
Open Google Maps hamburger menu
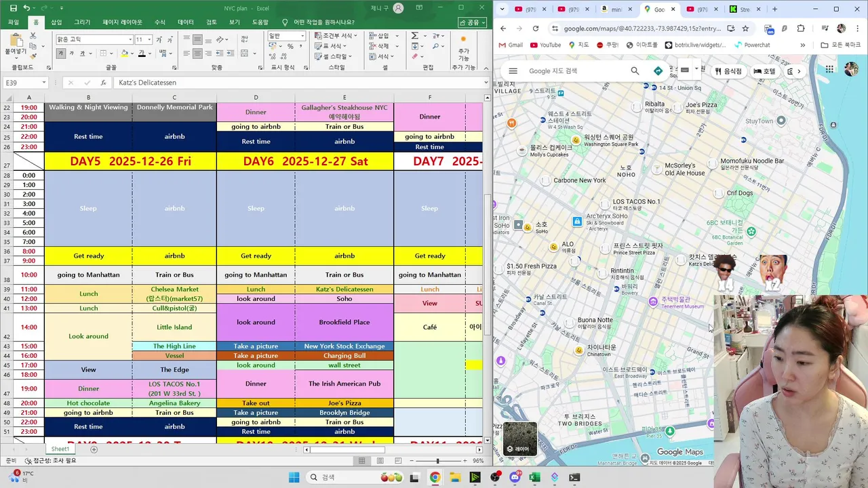click(513, 71)
